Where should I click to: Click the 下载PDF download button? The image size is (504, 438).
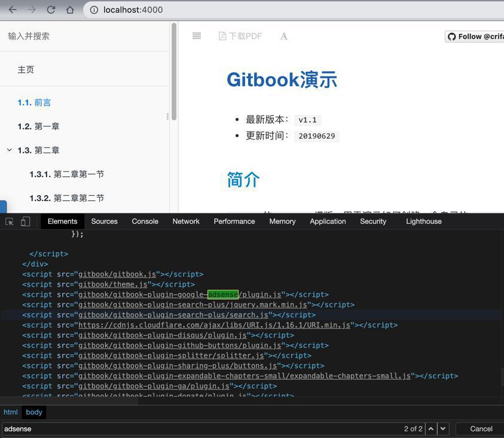point(240,36)
